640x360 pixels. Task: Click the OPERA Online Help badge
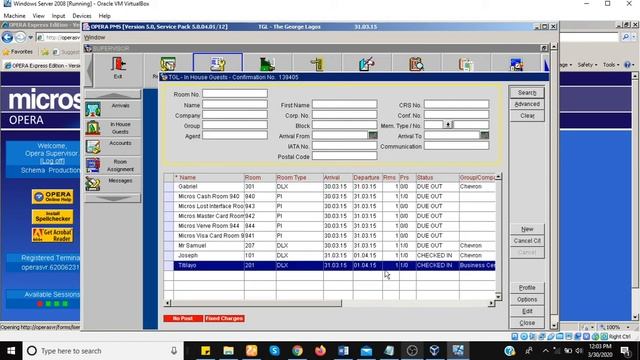53,197
